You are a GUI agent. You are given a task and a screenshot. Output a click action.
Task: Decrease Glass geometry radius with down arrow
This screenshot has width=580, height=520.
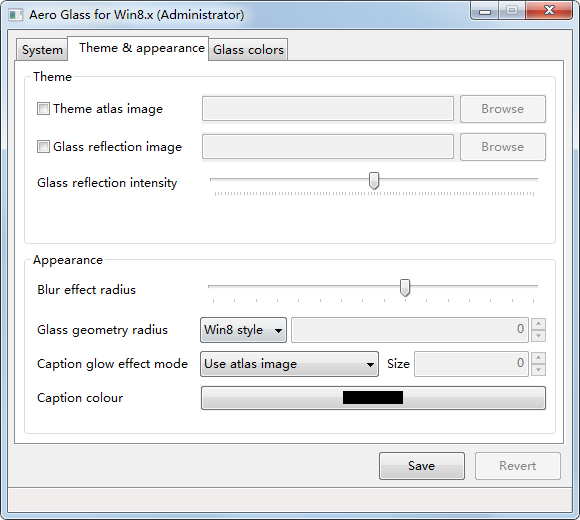pyautogui.click(x=539, y=336)
